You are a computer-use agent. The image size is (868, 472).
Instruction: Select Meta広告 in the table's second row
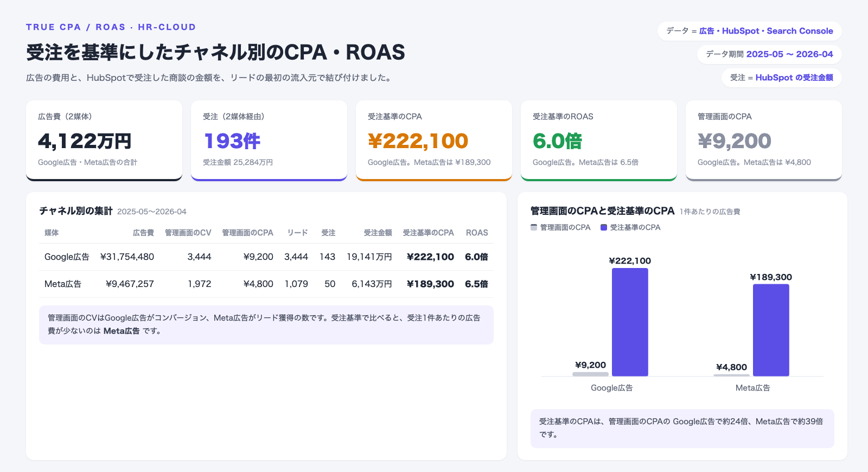tap(63, 284)
